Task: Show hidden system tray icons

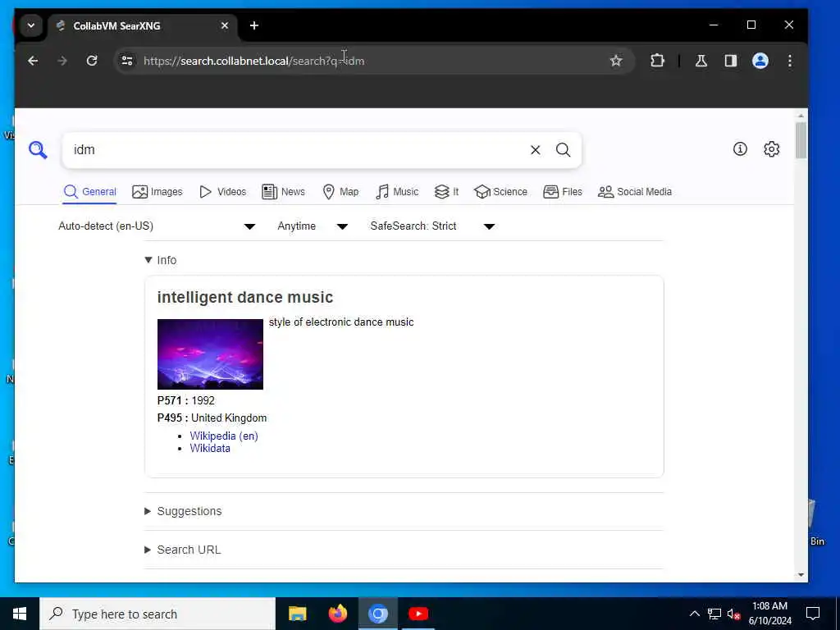Action: (694, 614)
